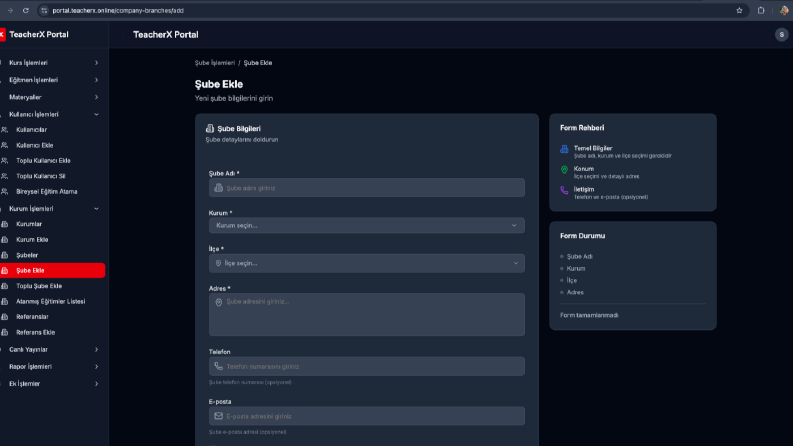
Task: Click the Toplu Kullanıcı Sil icon
Action: (5, 176)
